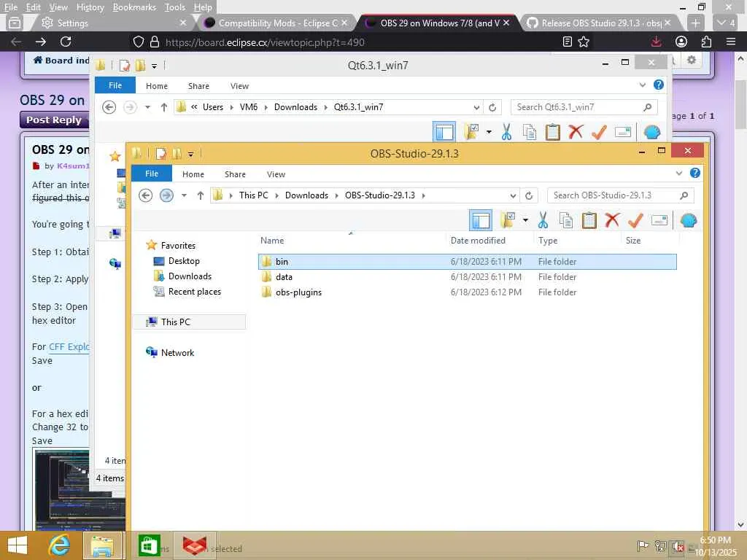Open the File tab in OBS-Studio-29.1.3 window

pyautogui.click(x=152, y=174)
